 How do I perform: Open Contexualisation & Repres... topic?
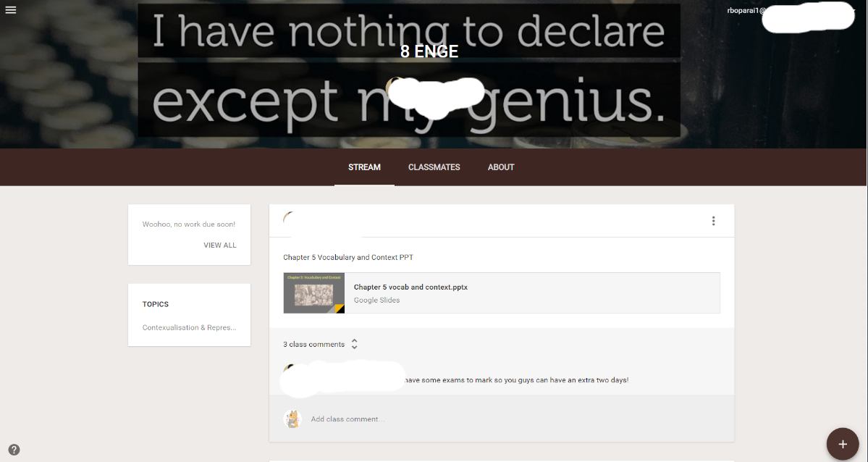[x=190, y=327]
